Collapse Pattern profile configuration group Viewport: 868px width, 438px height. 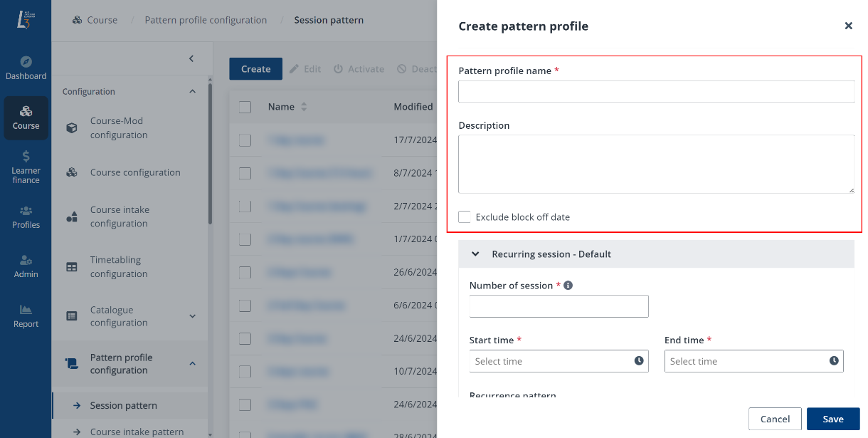192,364
